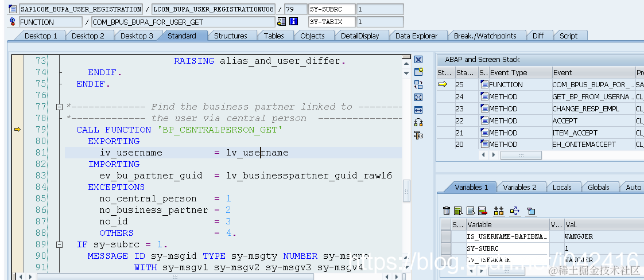Switch to Locals tab
Image resolution: width=644 pixels, height=280 pixels.
coord(562,187)
